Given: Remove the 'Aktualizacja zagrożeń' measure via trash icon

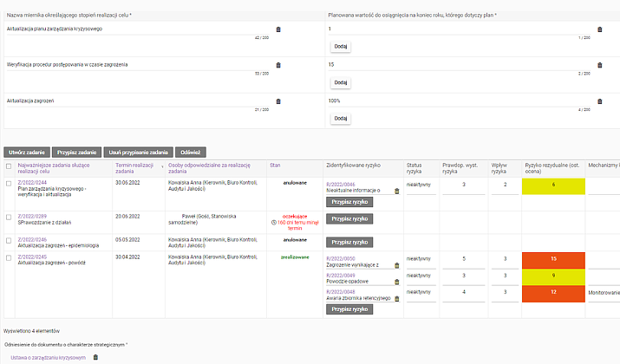Looking at the screenshot, I should tap(278, 101).
